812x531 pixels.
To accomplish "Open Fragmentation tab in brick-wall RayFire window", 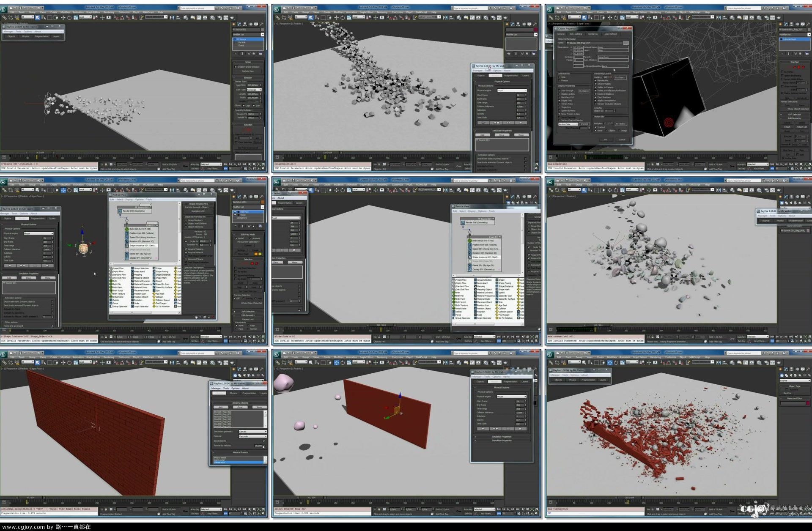I will pos(250,393).
